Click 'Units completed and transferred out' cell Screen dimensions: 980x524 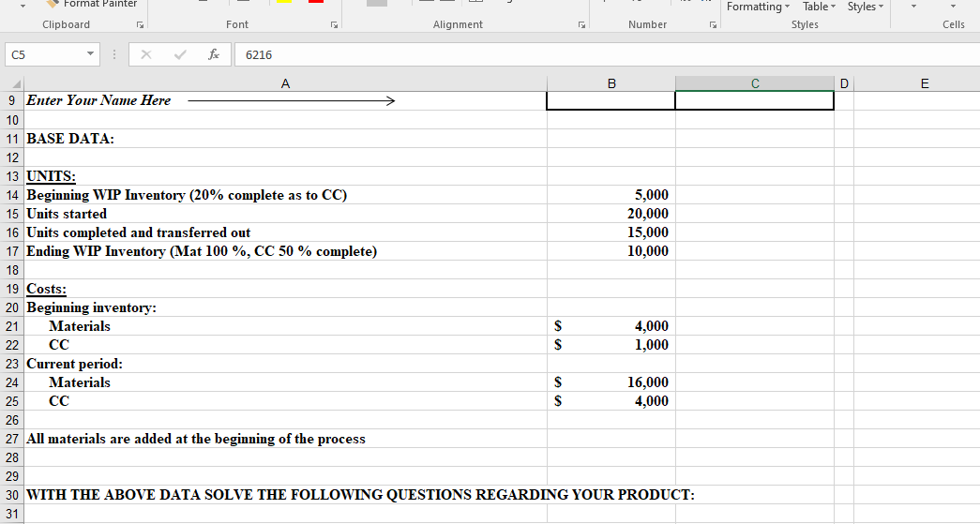click(x=285, y=232)
